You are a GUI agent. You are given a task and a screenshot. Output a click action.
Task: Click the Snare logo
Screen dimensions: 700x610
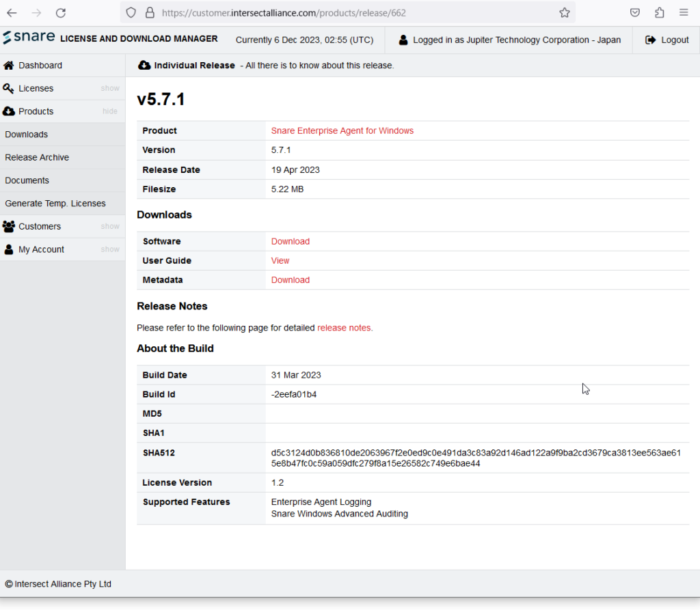coord(29,38)
